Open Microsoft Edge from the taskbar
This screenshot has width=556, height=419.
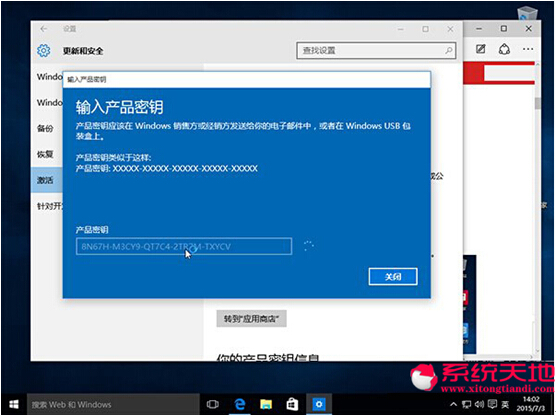240,404
